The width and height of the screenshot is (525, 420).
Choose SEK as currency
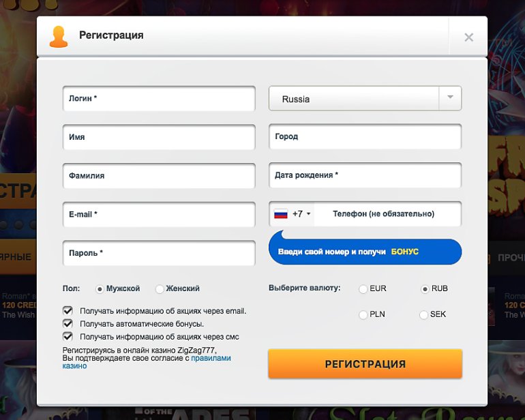423,314
